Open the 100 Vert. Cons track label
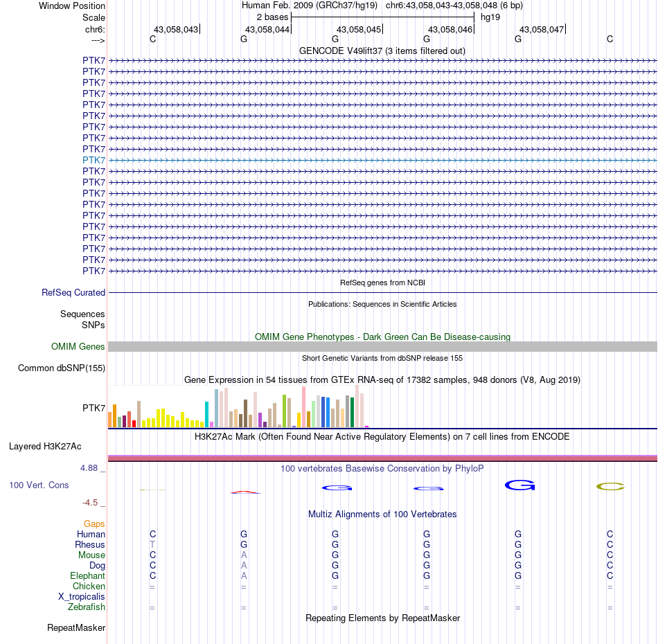 39,485
